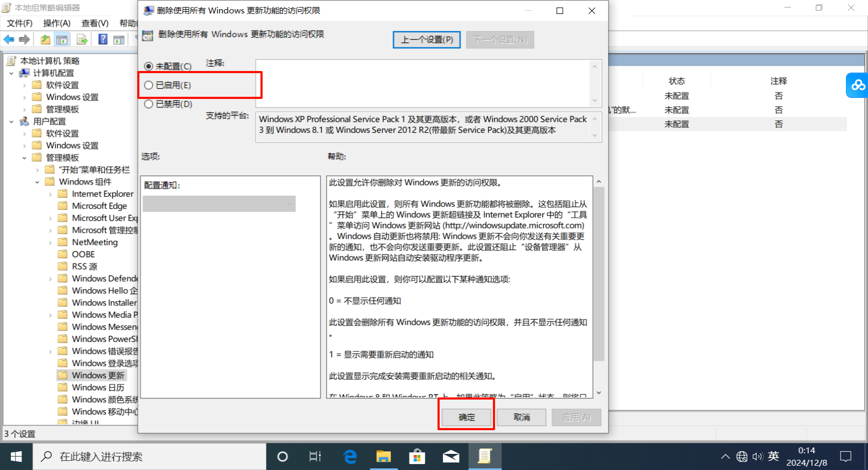Select the Windows 日历 tree item

coord(98,388)
